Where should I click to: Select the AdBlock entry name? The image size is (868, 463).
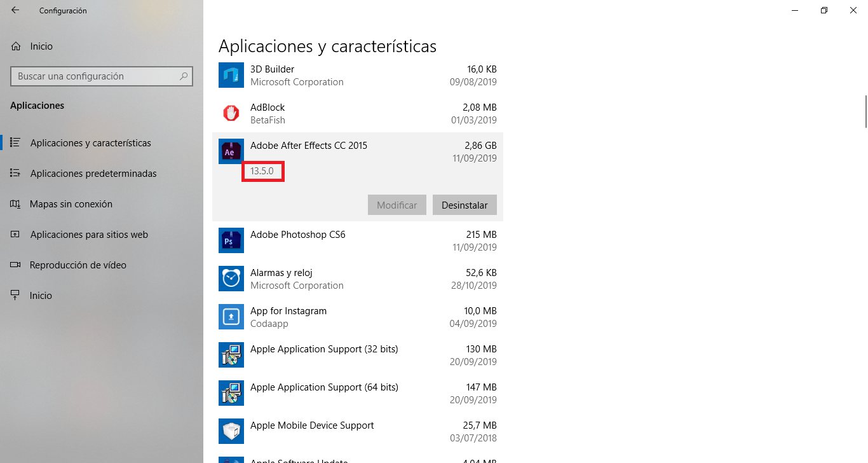(x=268, y=107)
